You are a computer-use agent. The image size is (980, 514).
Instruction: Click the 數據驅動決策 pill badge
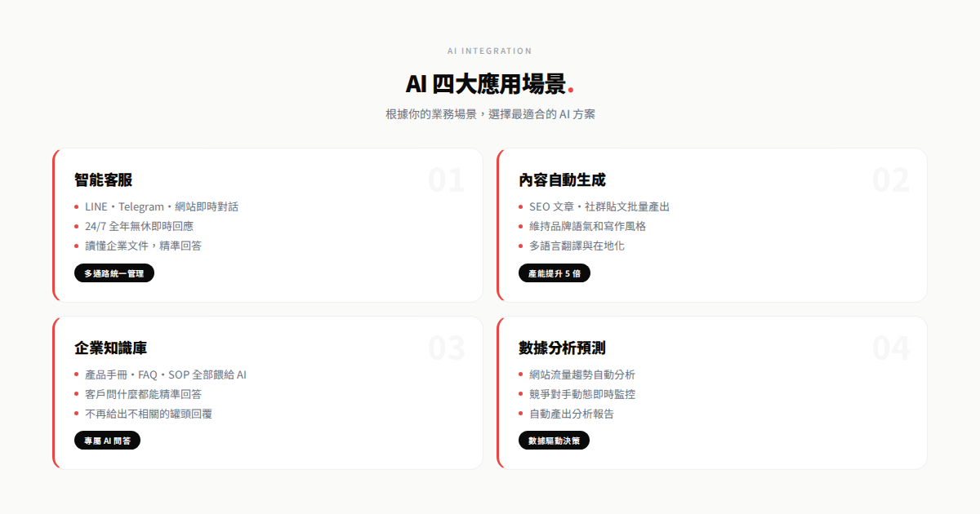(554, 441)
